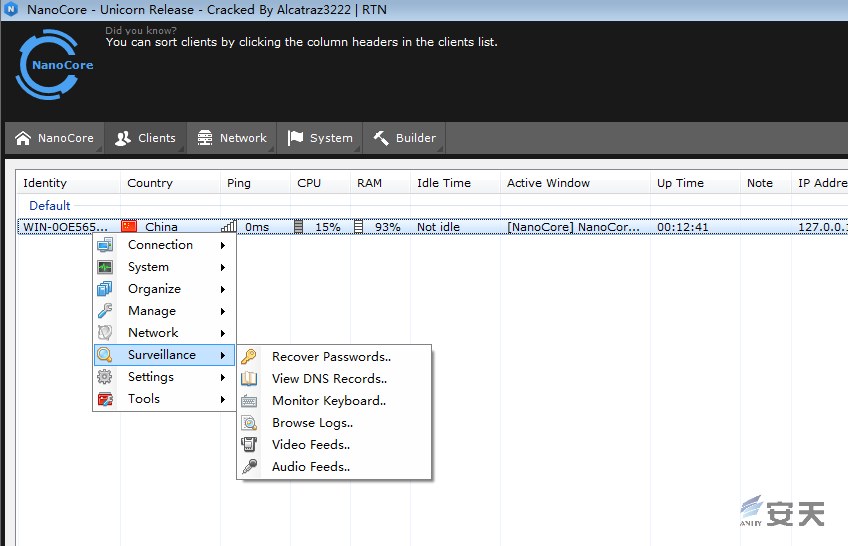Click the Clients users icon
Image resolution: width=848 pixels, height=546 pixels.
point(123,138)
